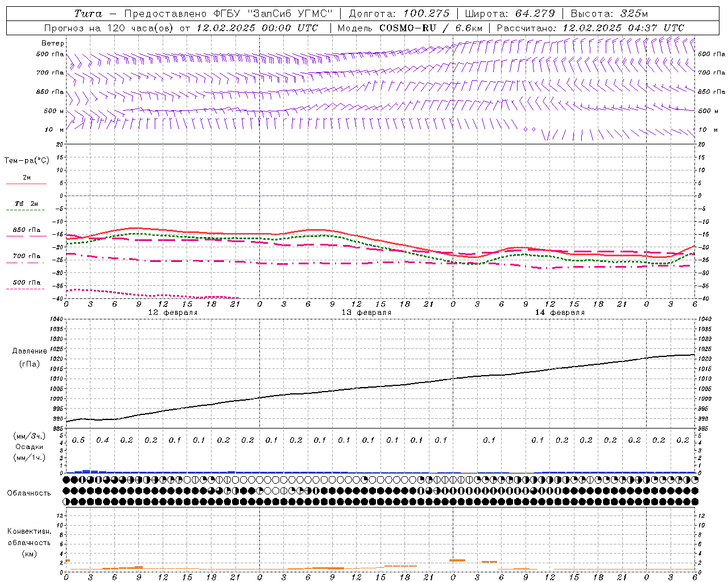Viewport: 728px width, 582px height.
Task: Click the "13 февраля" date label
Action: [366, 313]
